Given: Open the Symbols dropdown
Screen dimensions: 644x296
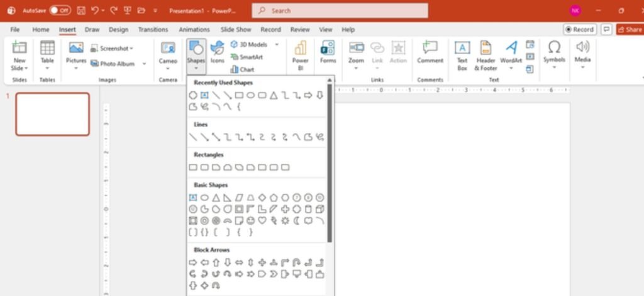Looking at the screenshot, I should (x=554, y=67).
